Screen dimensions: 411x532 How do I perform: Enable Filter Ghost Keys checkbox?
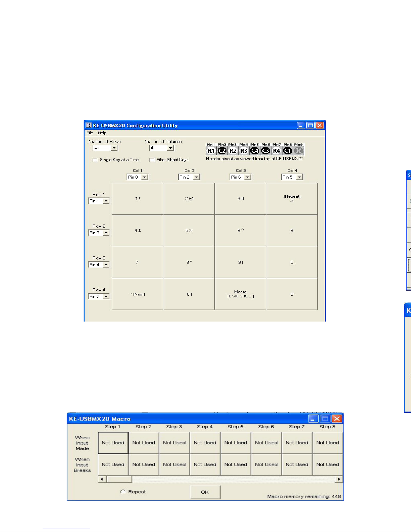pyautogui.click(x=152, y=160)
